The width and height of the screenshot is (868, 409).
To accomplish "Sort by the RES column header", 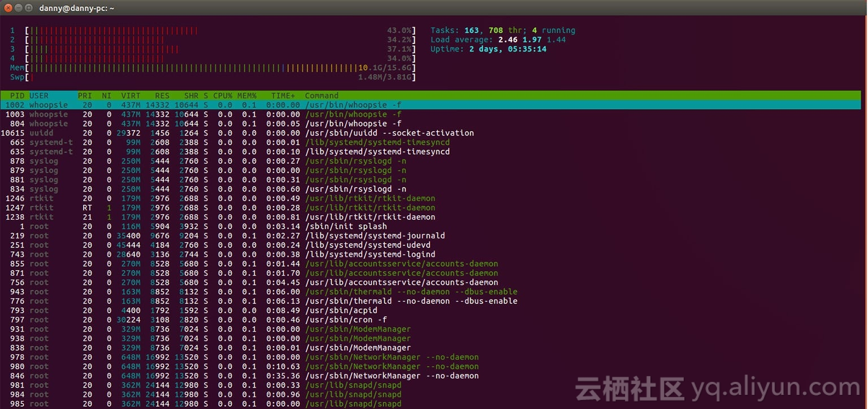I will coord(162,95).
